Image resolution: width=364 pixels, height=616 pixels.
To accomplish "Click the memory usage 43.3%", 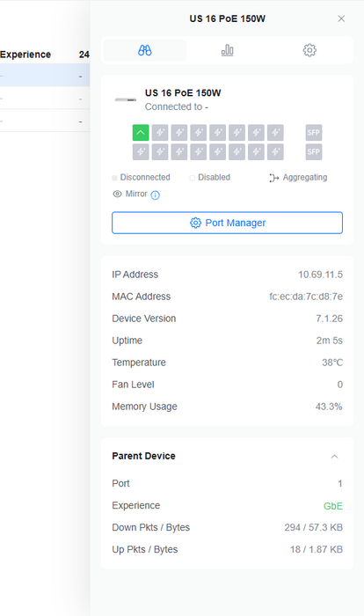I will [329, 407].
